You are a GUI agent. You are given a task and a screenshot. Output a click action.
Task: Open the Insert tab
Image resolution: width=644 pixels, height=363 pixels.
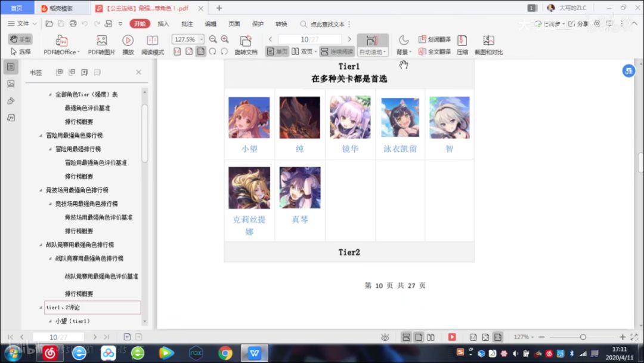(x=163, y=24)
